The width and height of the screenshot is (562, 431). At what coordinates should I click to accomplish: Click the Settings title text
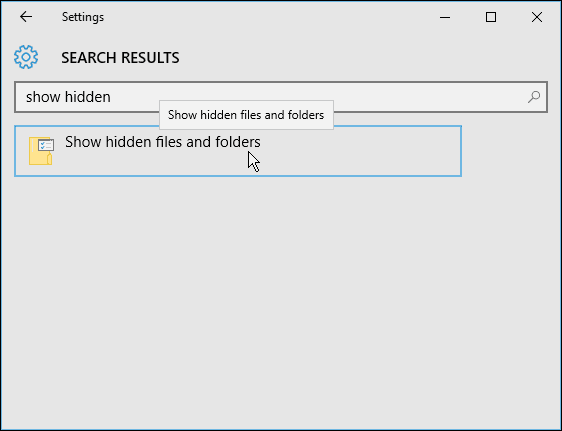coord(83,17)
